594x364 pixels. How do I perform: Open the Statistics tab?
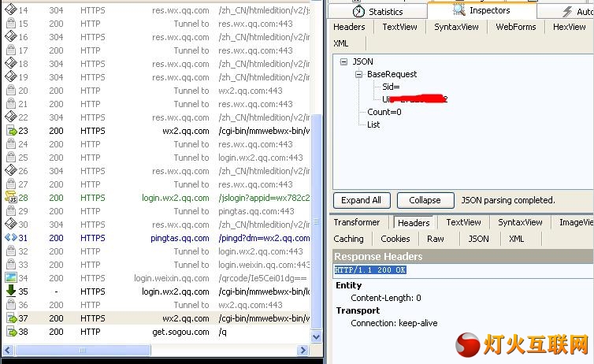tap(377, 11)
